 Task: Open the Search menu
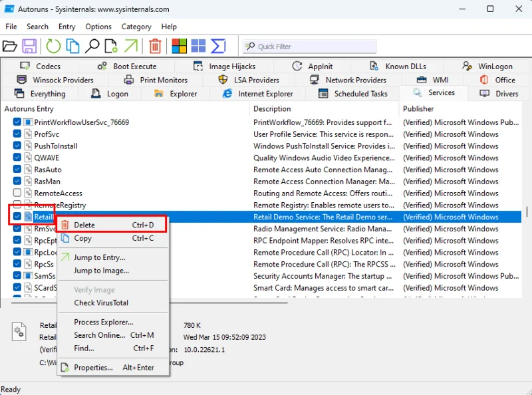(37, 27)
